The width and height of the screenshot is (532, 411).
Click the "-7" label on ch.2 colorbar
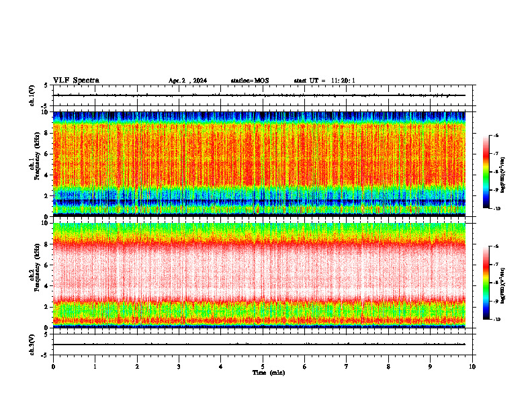point(496,264)
